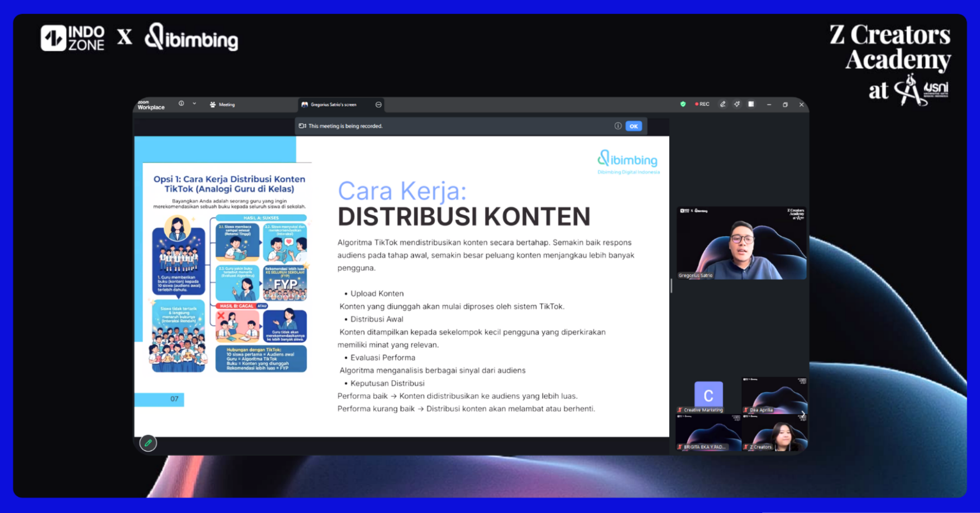Select Gregorius Satrio's video tile
980x513 pixels.
[741, 243]
